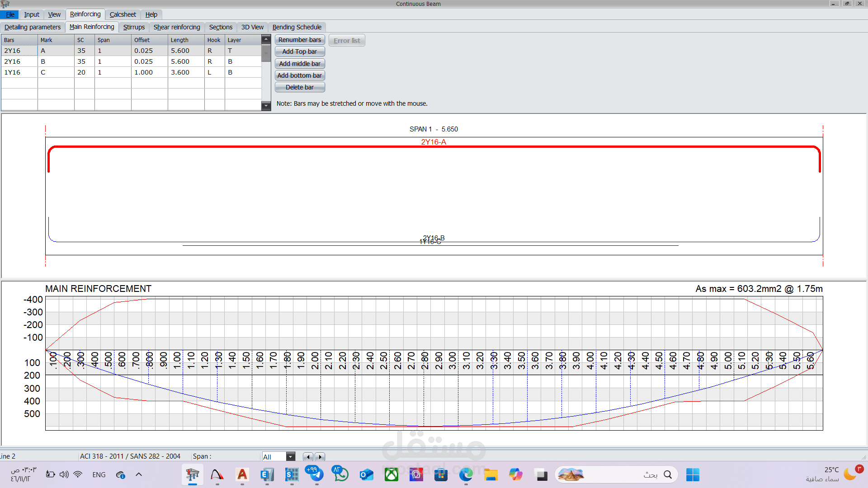
Task: Open WhatsApp from the taskbar
Action: 341,474
